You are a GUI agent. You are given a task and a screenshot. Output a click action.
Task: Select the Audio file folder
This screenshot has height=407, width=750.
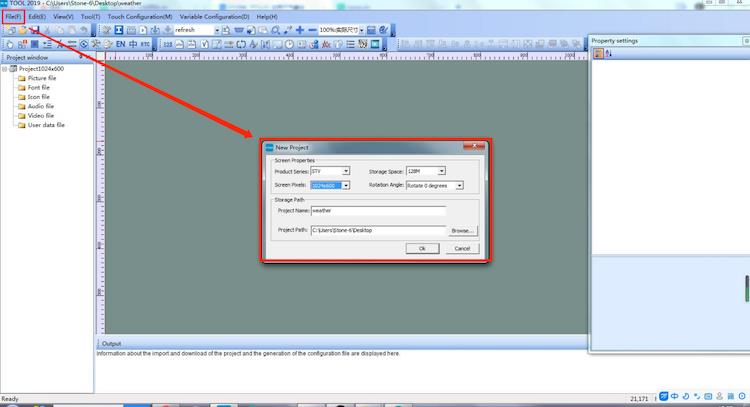click(x=40, y=106)
